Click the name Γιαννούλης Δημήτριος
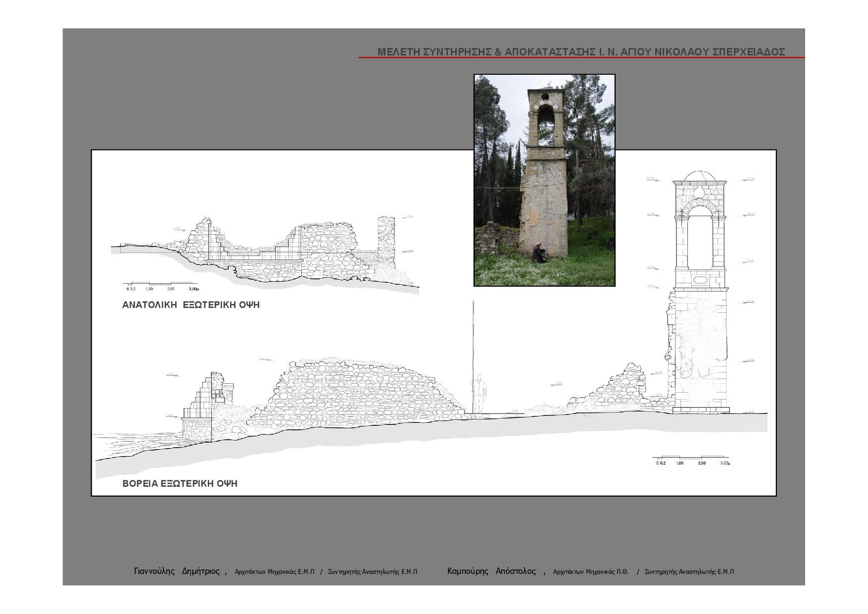The width and height of the screenshot is (868, 614). [x=177, y=571]
